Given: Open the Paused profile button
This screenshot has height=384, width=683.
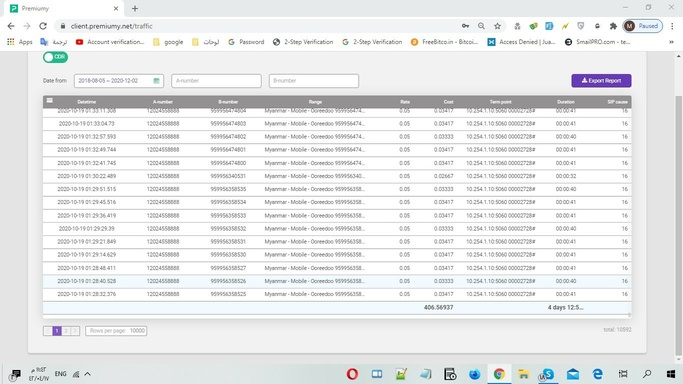Looking at the screenshot, I should (643, 26).
